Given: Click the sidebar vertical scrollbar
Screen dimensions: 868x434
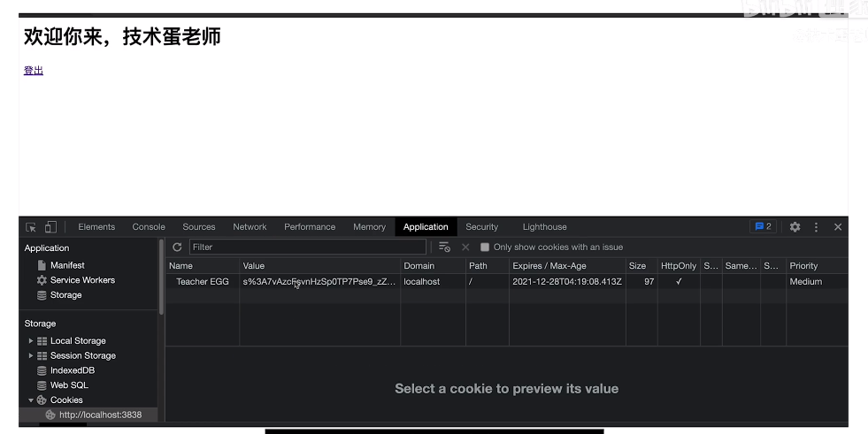Looking at the screenshot, I should (x=162, y=277).
